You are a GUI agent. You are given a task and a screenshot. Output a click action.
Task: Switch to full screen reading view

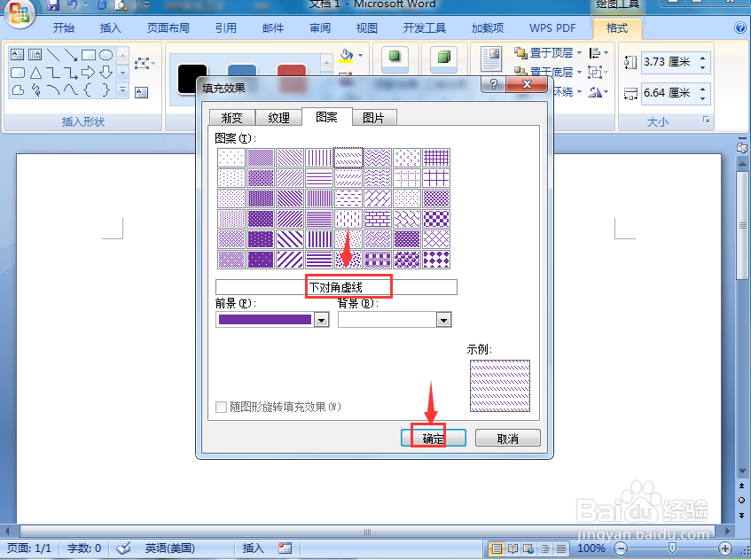tap(513, 548)
